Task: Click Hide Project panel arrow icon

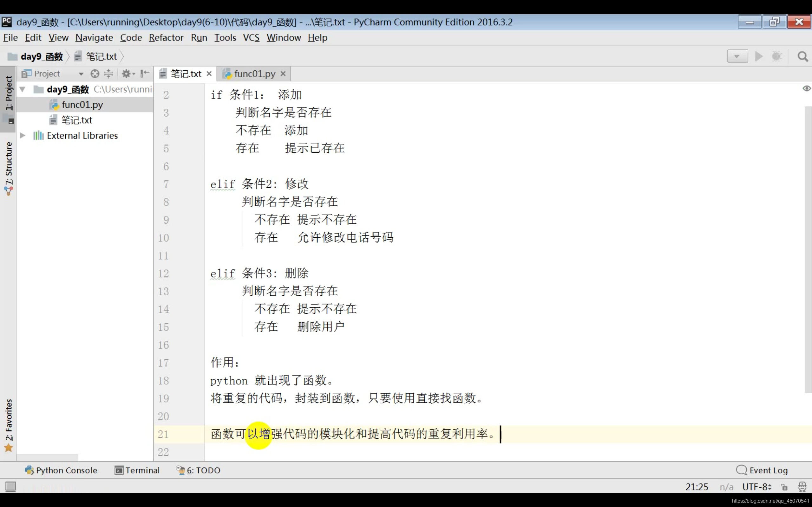Action: coord(145,74)
